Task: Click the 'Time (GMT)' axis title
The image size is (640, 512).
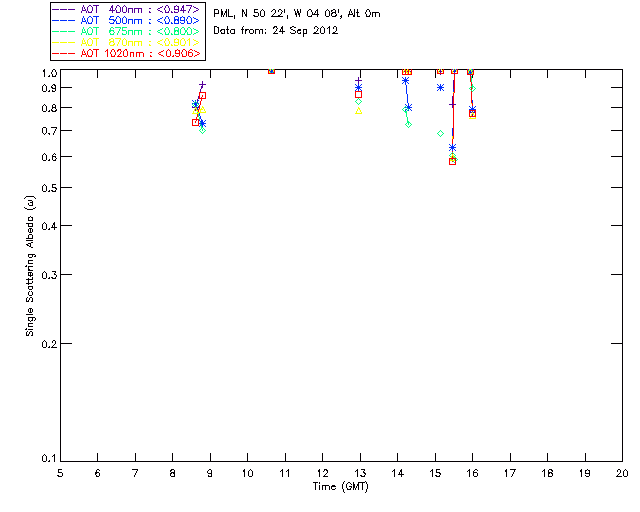Action: (341, 486)
